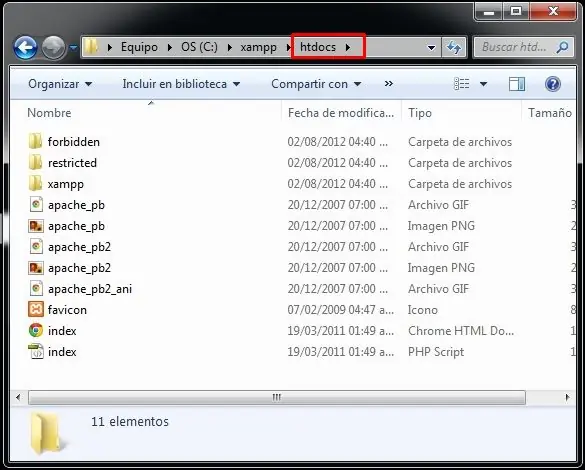
Task: Select the Chrome HTML index file
Action: (62, 331)
